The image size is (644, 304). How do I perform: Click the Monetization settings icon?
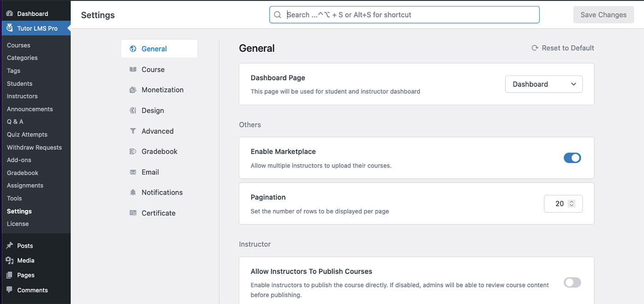click(x=133, y=90)
